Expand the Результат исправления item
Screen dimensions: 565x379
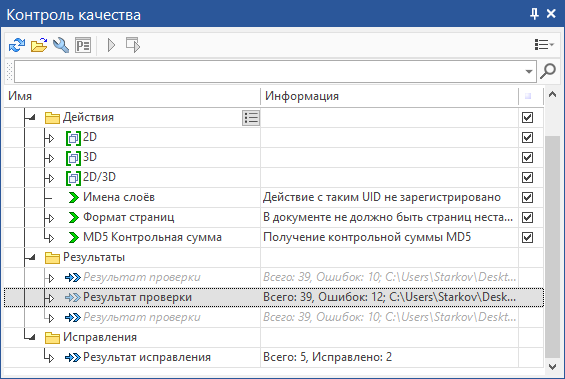click(51, 358)
